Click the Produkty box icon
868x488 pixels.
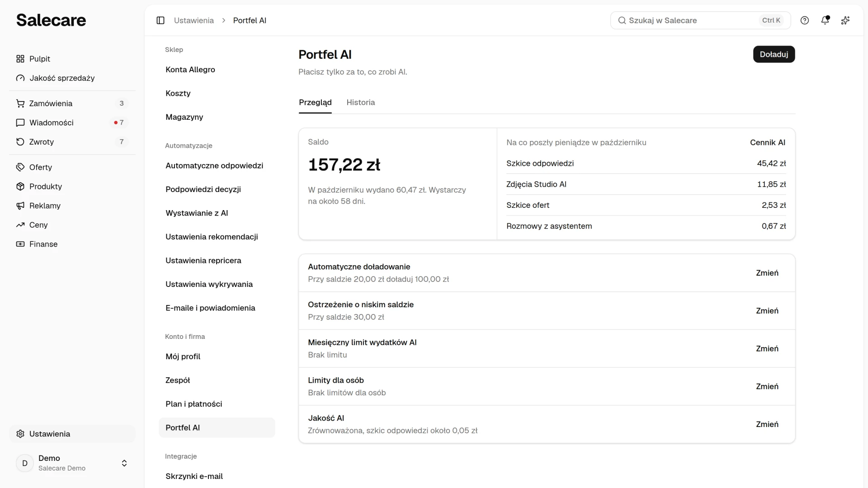pyautogui.click(x=20, y=187)
